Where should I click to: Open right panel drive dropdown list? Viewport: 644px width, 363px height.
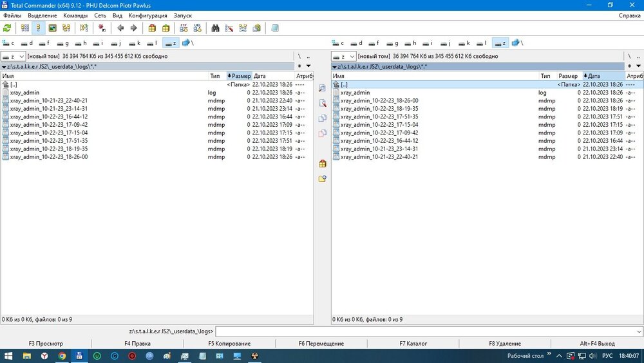[343, 57]
